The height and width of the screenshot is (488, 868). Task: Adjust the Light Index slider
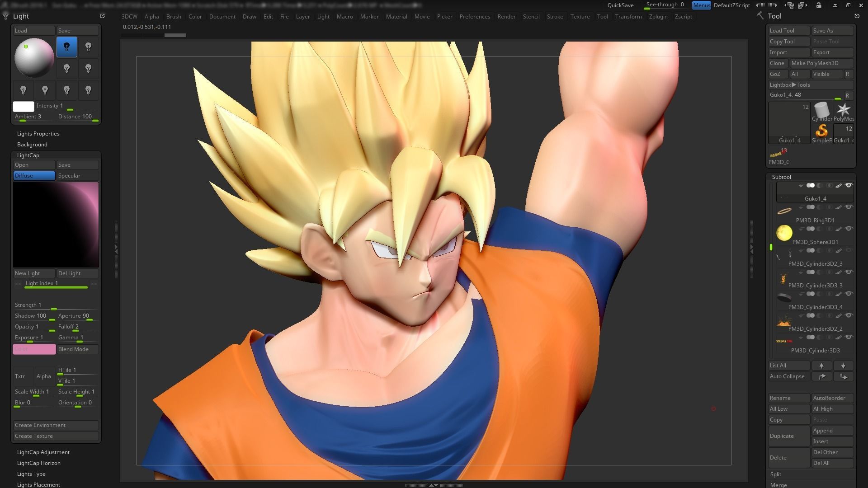pyautogui.click(x=56, y=284)
